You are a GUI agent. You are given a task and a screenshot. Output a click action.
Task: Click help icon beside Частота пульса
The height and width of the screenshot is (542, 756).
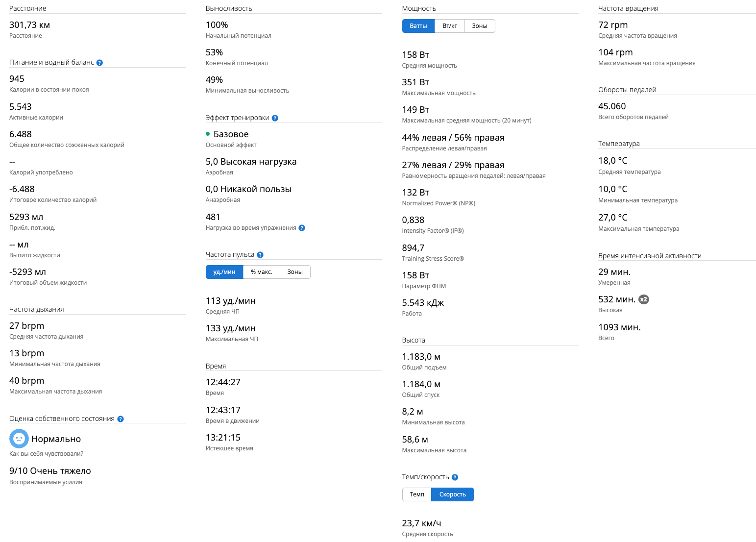pyautogui.click(x=260, y=255)
